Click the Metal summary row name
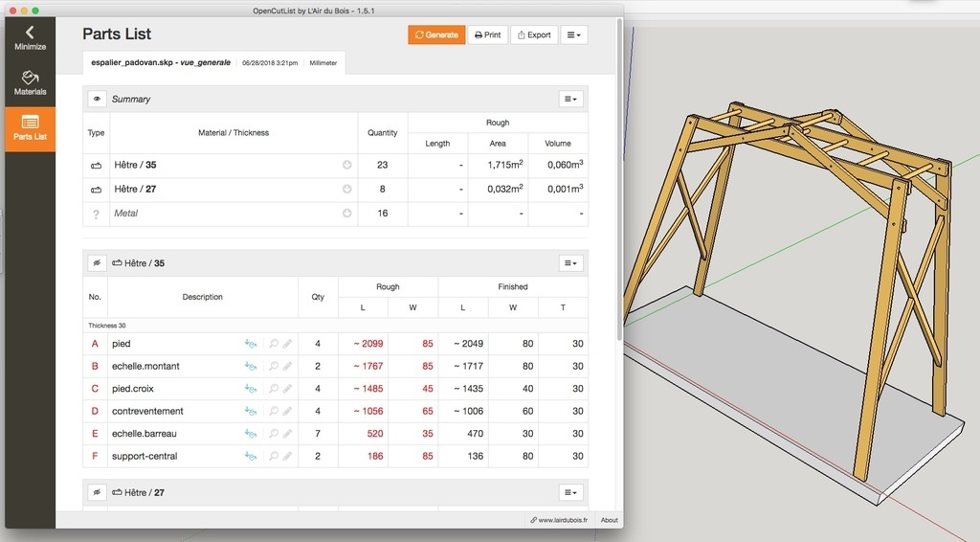980x542 pixels. (x=125, y=214)
